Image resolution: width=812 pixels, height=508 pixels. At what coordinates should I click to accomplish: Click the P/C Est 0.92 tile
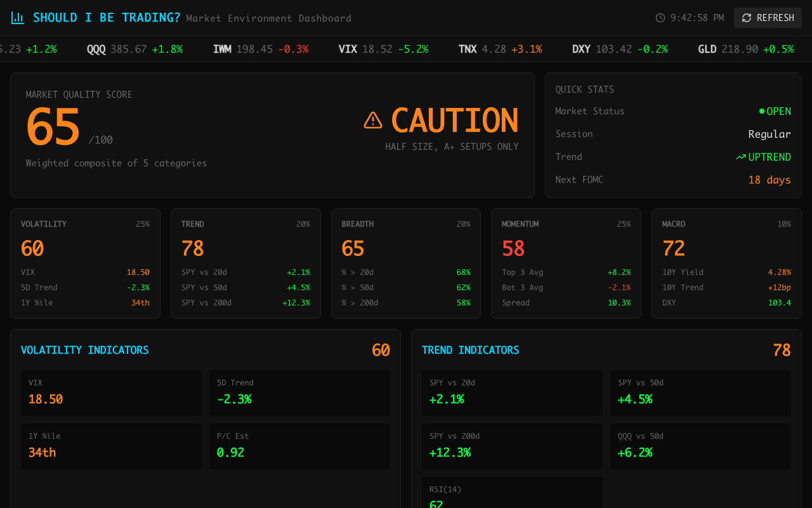coord(299,446)
